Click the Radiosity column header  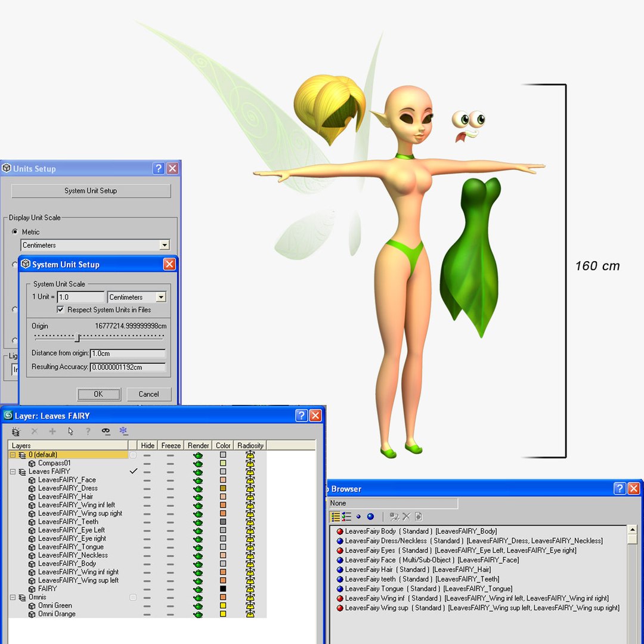tap(250, 445)
